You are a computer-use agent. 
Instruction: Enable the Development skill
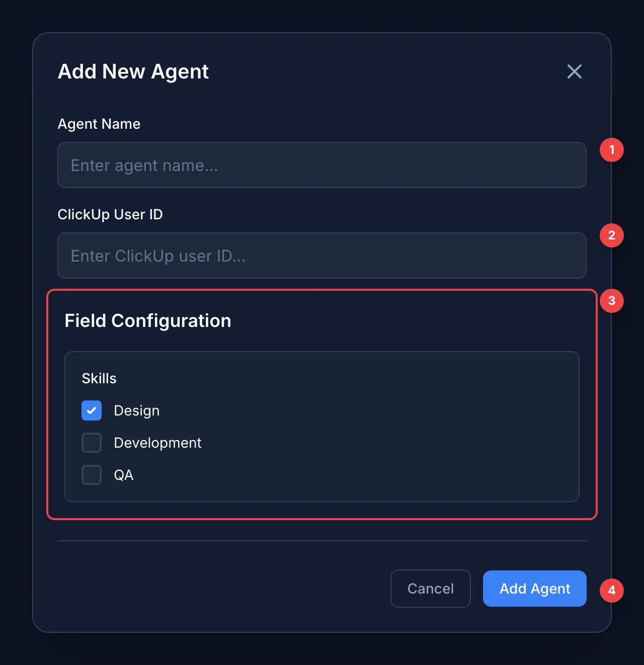click(x=91, y=443)
